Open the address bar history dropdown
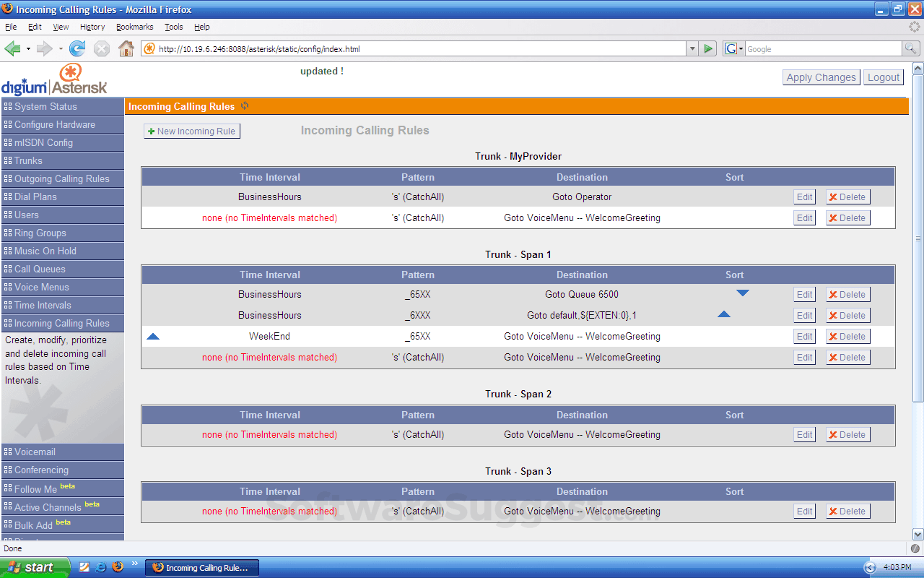924x578 pixels. 692,48
